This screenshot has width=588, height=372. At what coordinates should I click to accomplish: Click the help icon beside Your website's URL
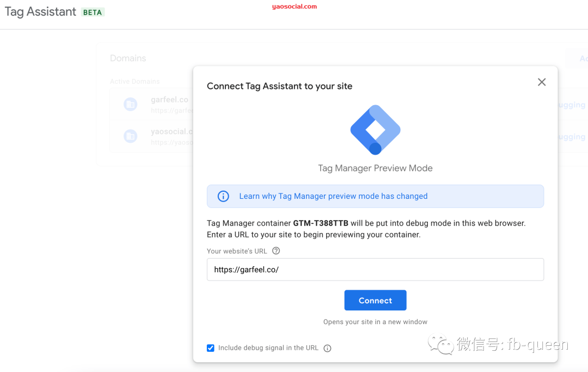click(276, 251)
